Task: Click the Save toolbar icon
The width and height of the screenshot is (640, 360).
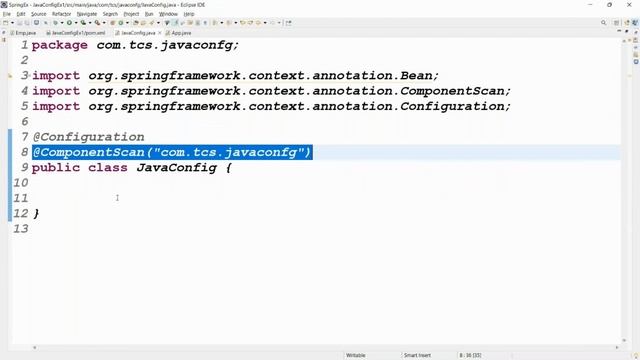Action: (x=19, y=23)
